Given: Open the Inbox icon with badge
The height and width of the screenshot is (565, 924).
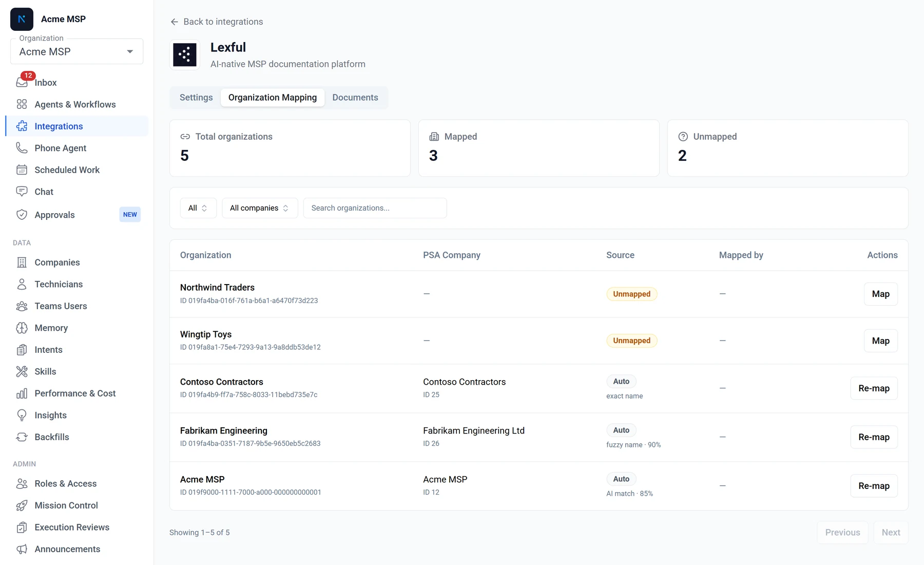Looking at the screenshot, I should [x=23, y=81].
